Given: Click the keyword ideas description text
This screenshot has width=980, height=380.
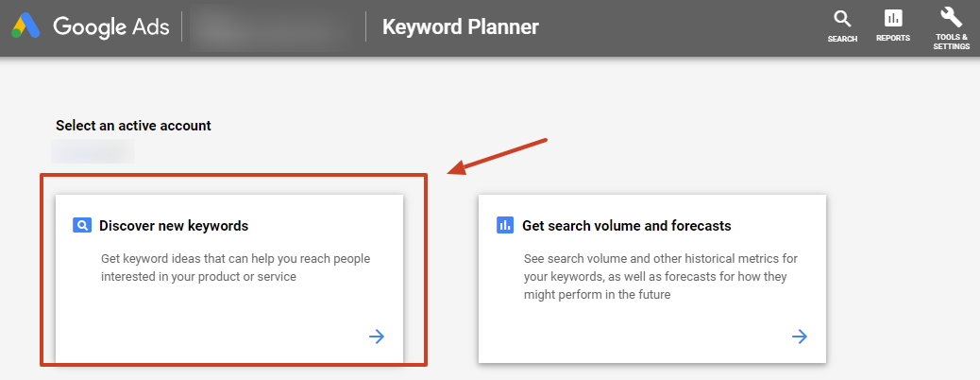Looking at the screenshot, I should 236,268.
